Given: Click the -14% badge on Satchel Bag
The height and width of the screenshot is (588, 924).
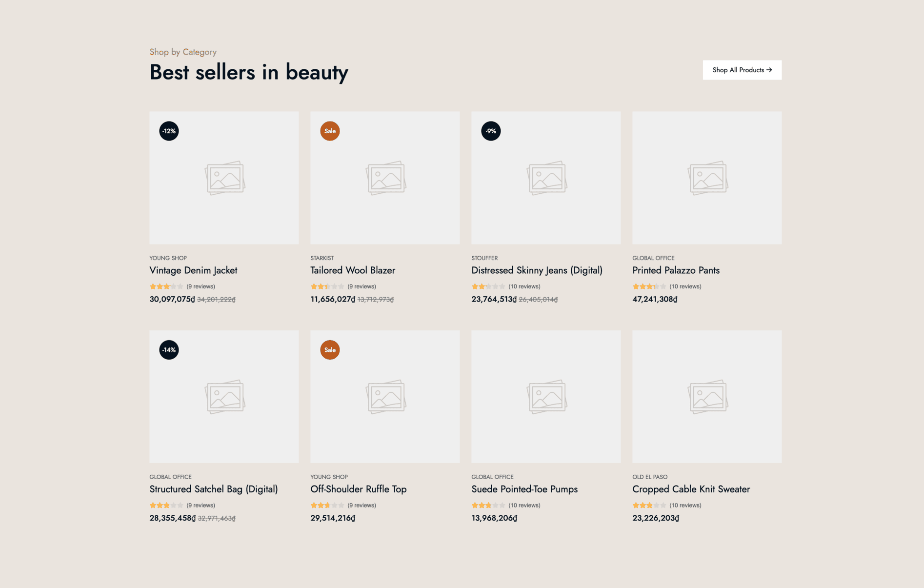Looking at the screenshot, I should pyautogui.click(x=169, y=350).
